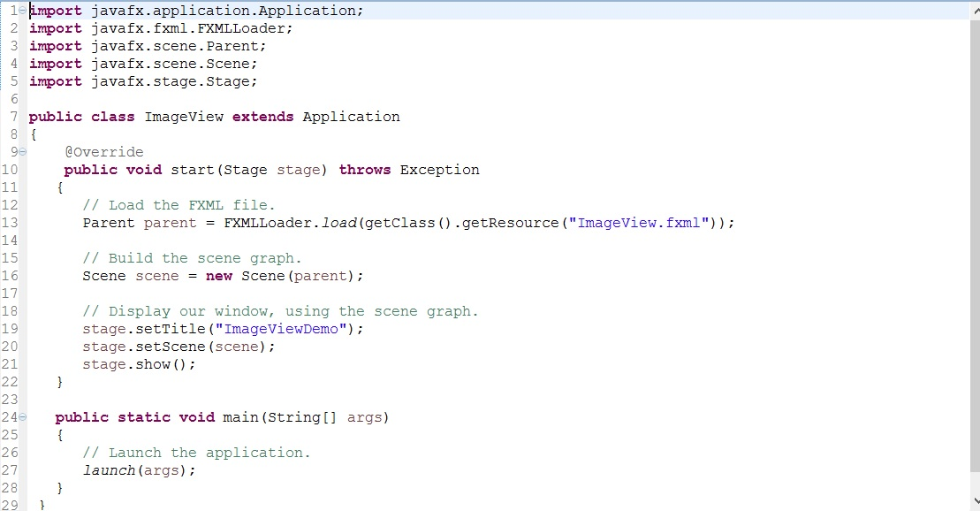980x511 pixels.
Task: Collapse the main method fold marker on line 24
Action: [x=22, y=417]
